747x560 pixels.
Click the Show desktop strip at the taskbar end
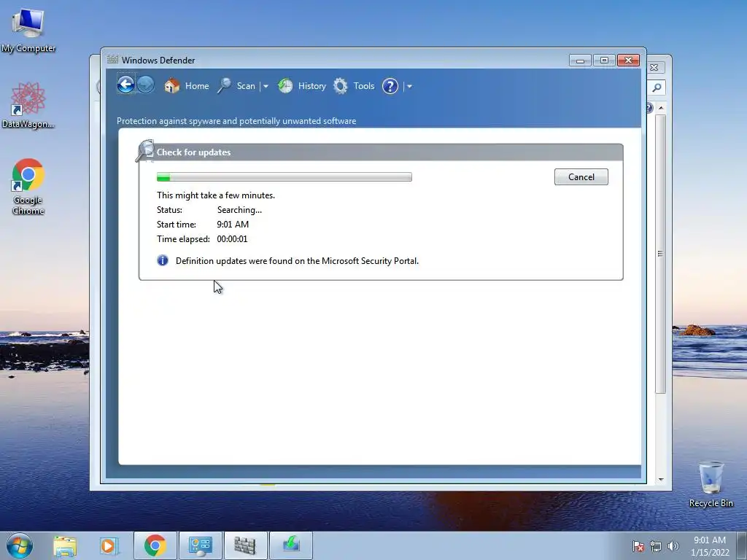click(742, 545)
